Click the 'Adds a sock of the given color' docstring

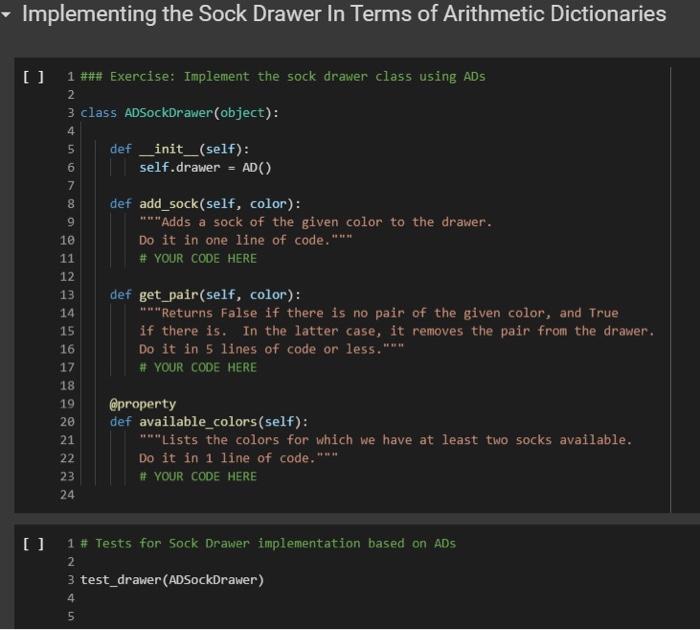pos(316,222)
